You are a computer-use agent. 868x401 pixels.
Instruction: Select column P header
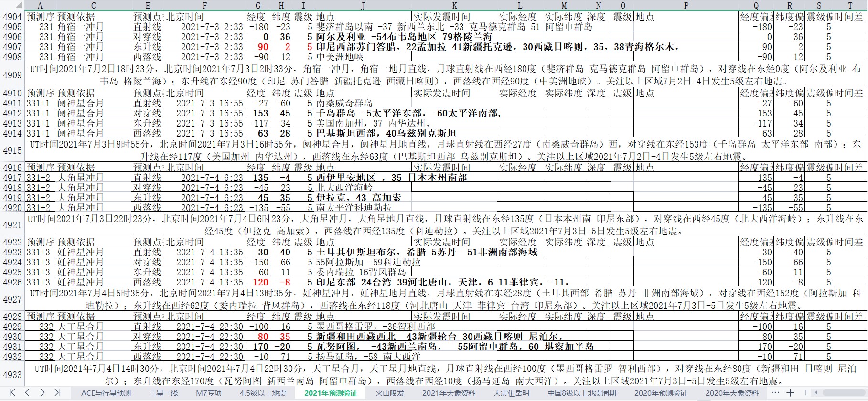click(x=686, y=5)
